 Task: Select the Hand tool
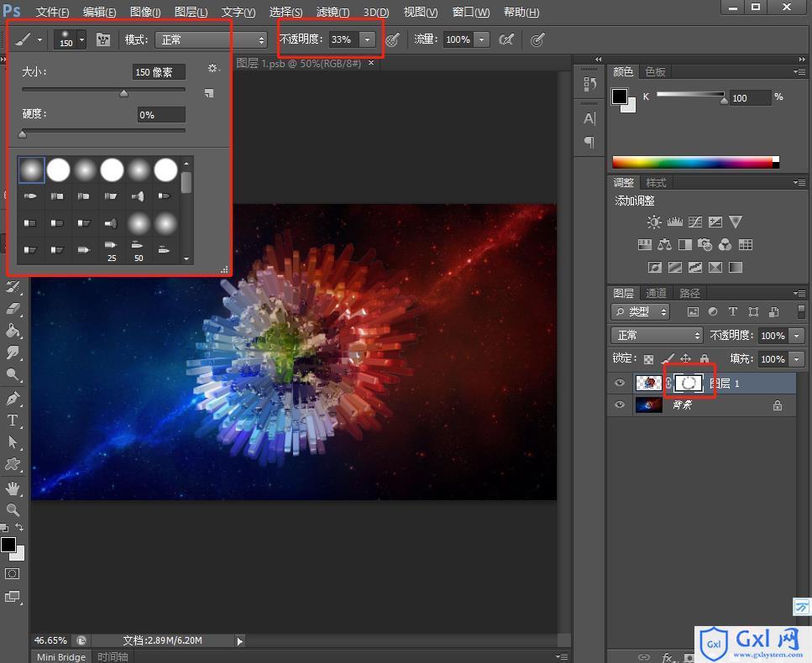click(13, 488)
